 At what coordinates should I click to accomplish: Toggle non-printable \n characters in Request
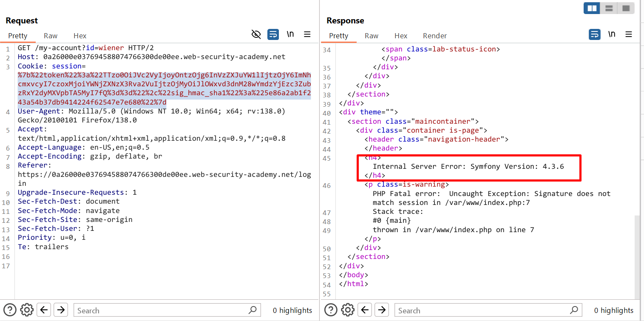pos(290,34)
